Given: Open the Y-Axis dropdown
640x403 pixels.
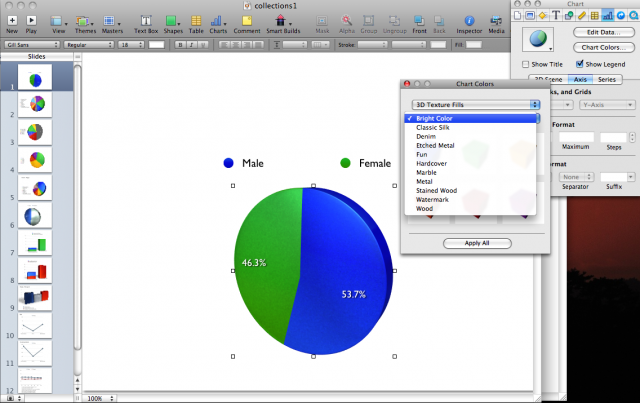Looking at the screenshot, I should [x=607, y=105].
